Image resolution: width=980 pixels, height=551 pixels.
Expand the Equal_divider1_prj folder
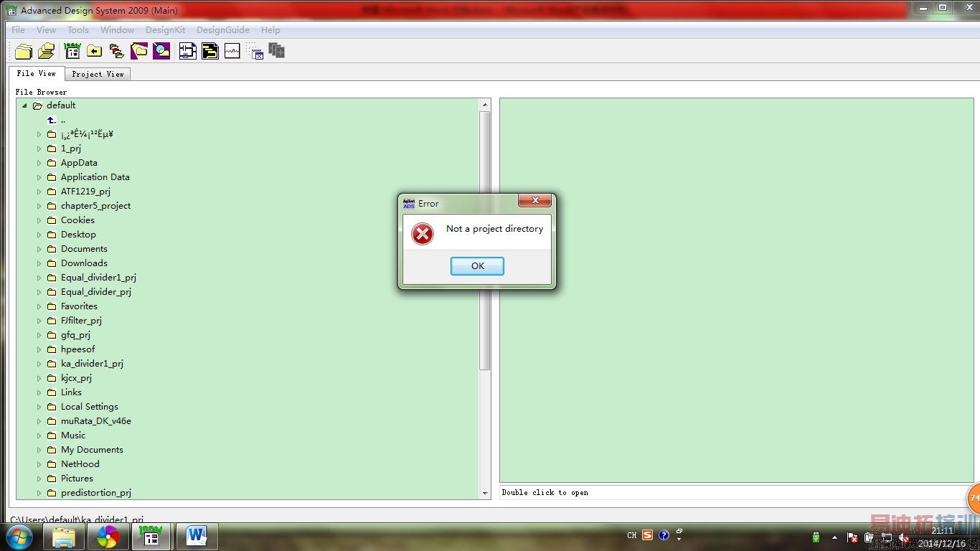[x=39, y=278]
